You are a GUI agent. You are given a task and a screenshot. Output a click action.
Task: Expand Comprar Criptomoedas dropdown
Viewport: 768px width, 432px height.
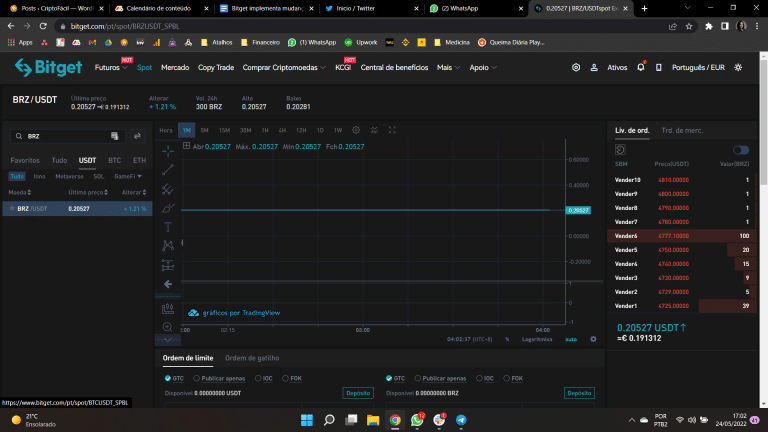pos(284,68)
